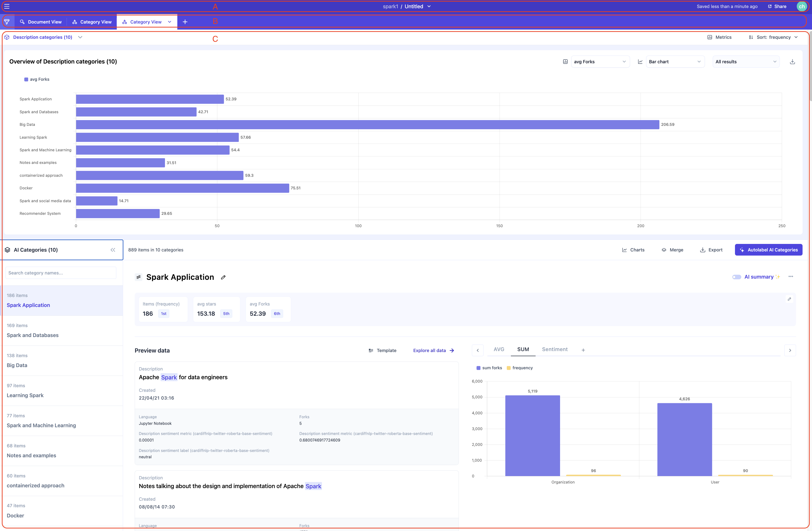Open the Bar chart type dropdown
The width and height of the screenshot is (812, 531).
(x=674, y=62)
